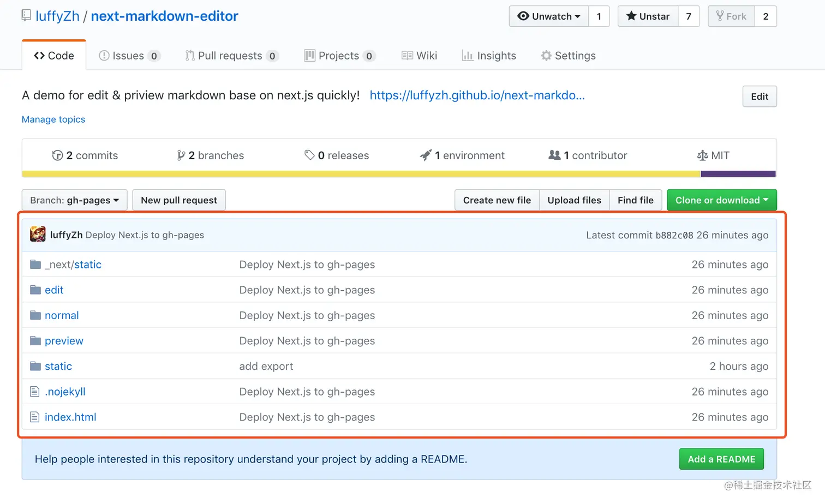Click the releases tag icon

tap(309, 155)
